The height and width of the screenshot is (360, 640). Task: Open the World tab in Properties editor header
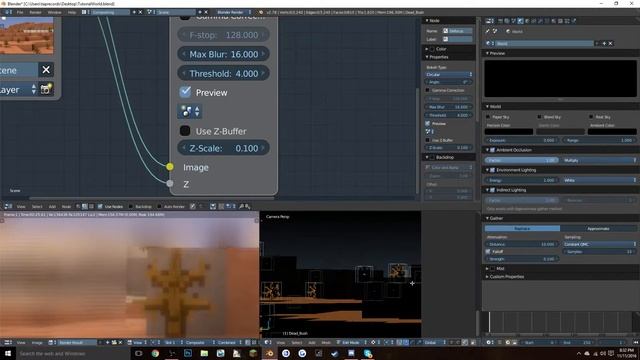pyautogui.click(x=520, y=21)
